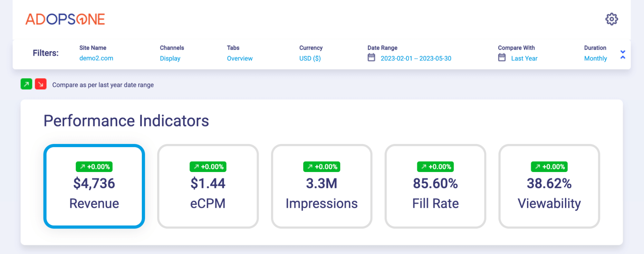Click the red down-arrow legend icon
Screen dimensions: 644x254
(41, 84)
